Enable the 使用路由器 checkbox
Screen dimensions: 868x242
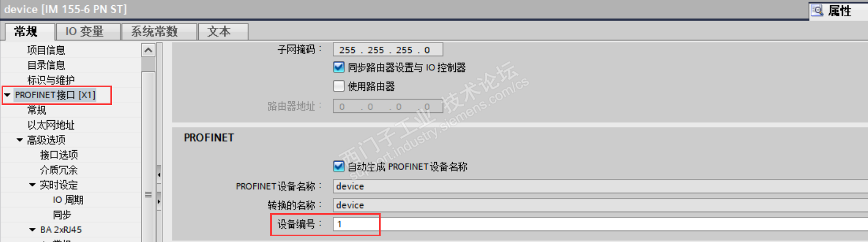click(339, 86)
